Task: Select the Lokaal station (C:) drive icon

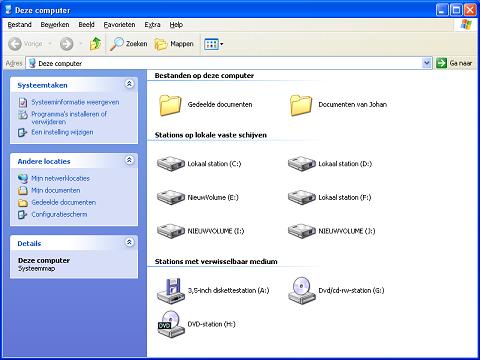Action: click(x=171, y=163)
